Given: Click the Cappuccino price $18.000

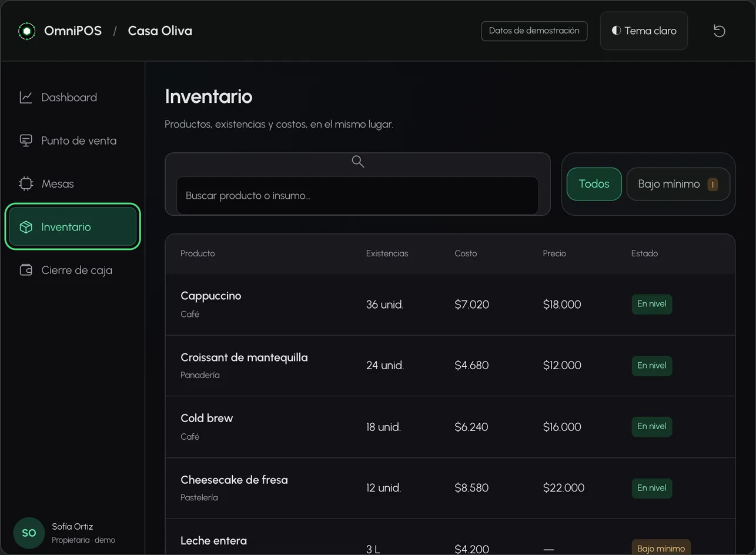Looking at the screenshot, I should click(562, 305).
